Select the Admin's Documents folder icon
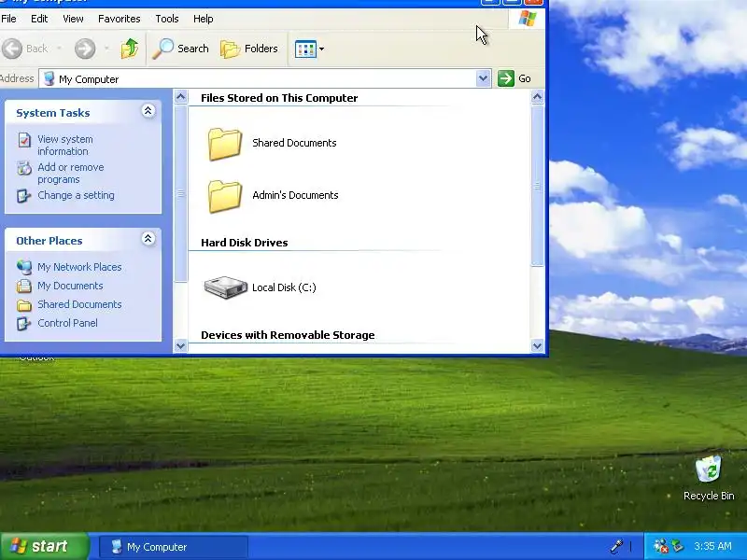The width and height of the screenshot is (747, 560). (x=225, y=196)
